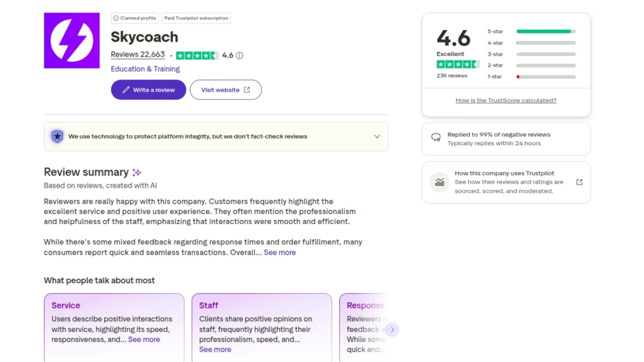Open the Staff topic card
The height and width of the screenshot is (362, 644).
(x=262, y=328)
